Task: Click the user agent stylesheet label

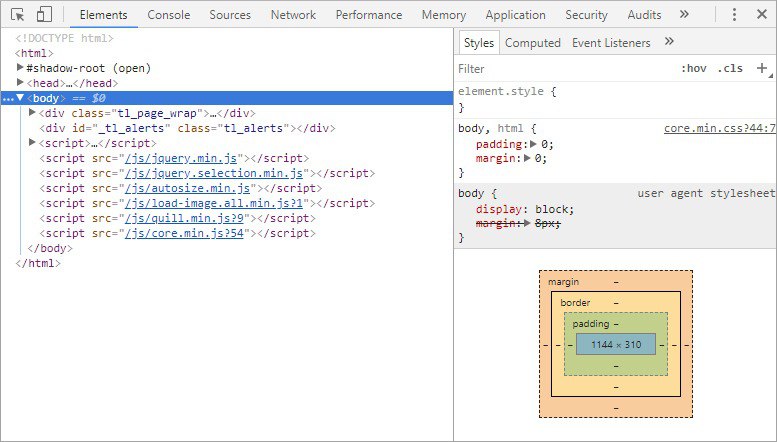Action: coord(706,193)
